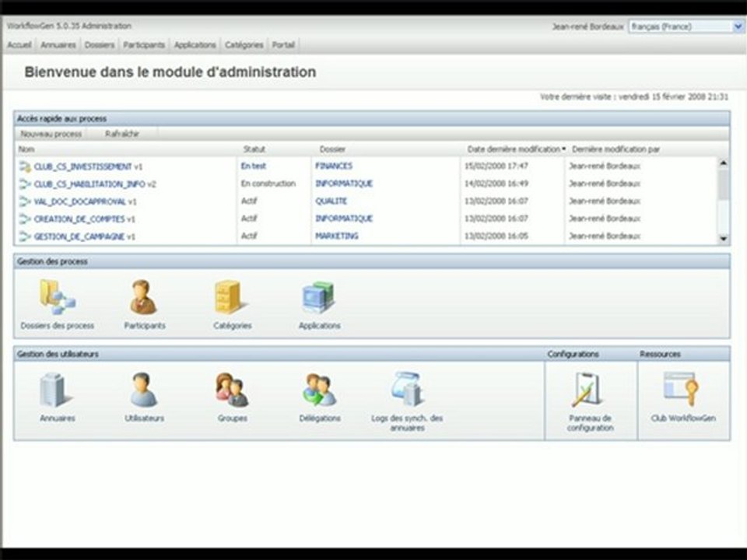Image resolution: width=747 pixels, height=560 pixels.
Task: Open CREATION_DE_COMPTES process link
Action: tap(79, 219)
